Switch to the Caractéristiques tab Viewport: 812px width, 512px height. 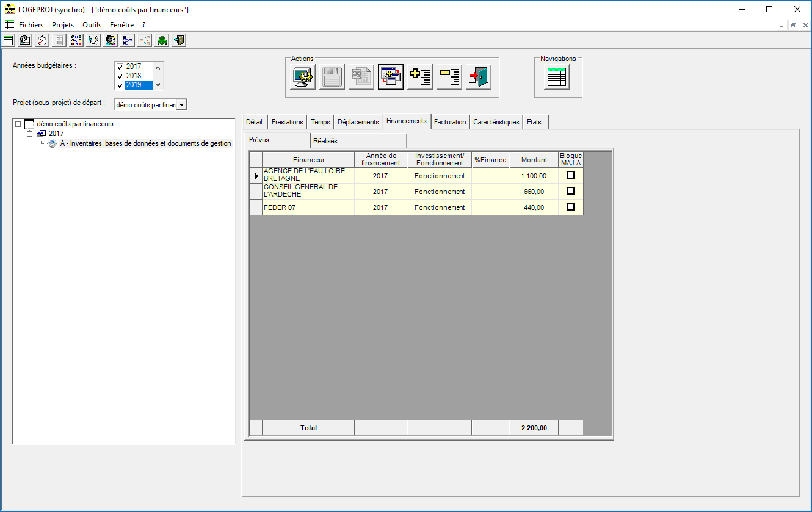(496, 122)
